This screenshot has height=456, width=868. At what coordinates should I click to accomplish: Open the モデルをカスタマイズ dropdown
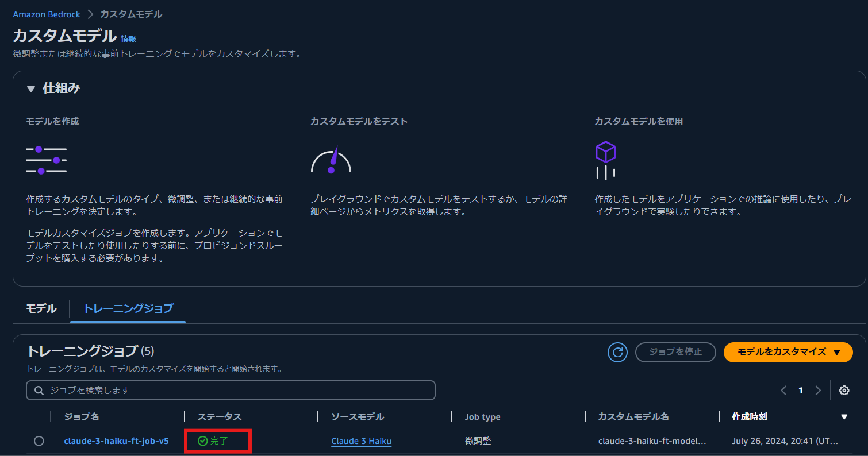788,352
